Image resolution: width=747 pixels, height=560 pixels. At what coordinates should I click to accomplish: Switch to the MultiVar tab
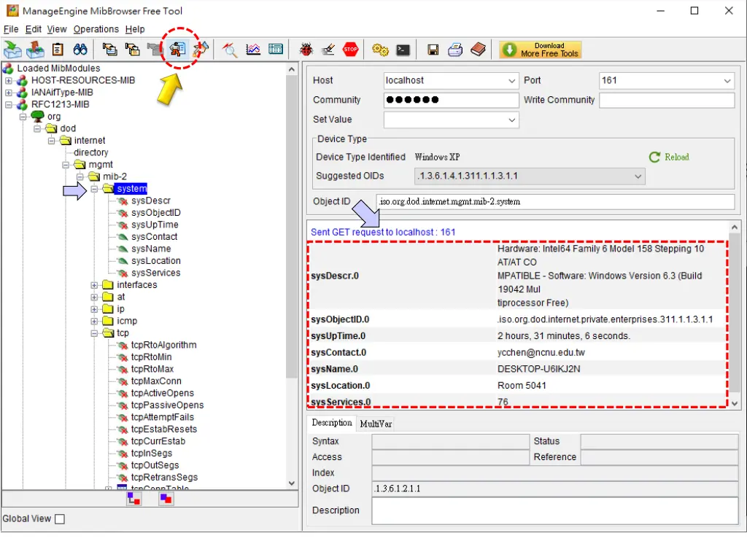[x=376, y=424]
